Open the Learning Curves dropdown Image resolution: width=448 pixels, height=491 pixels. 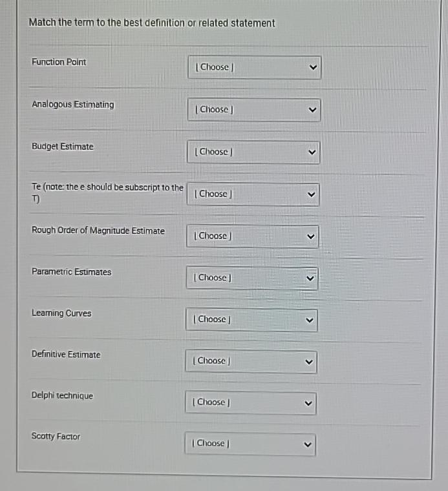[x=251, y=320]
